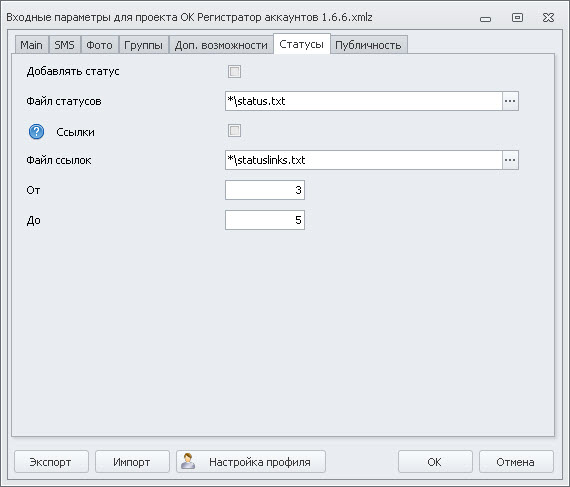Screen dimensions: 570x487
Task: Click the blue help icon beside Ссылки
Action: tap(36, 132)
